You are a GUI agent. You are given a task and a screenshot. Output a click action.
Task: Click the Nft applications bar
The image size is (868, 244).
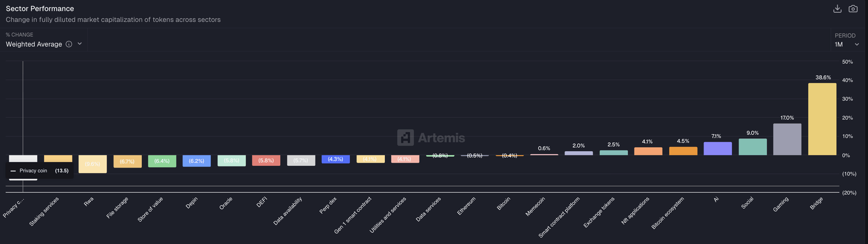click(648, 151)
